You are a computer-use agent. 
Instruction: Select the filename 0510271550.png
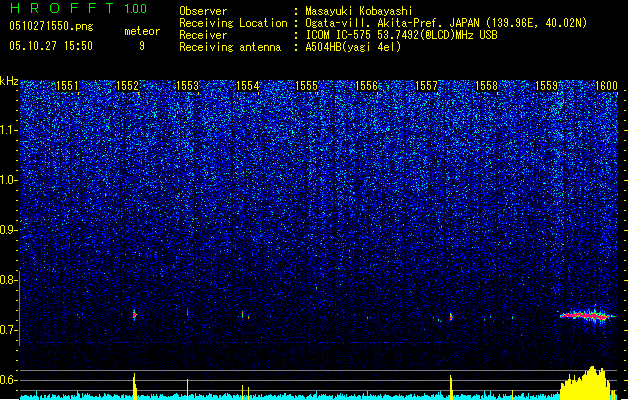[51, 26]
